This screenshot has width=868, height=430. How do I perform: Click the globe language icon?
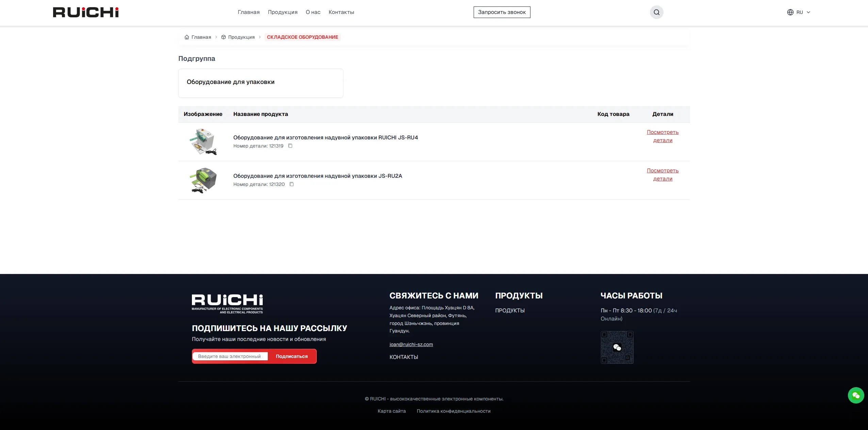point(790,12)
